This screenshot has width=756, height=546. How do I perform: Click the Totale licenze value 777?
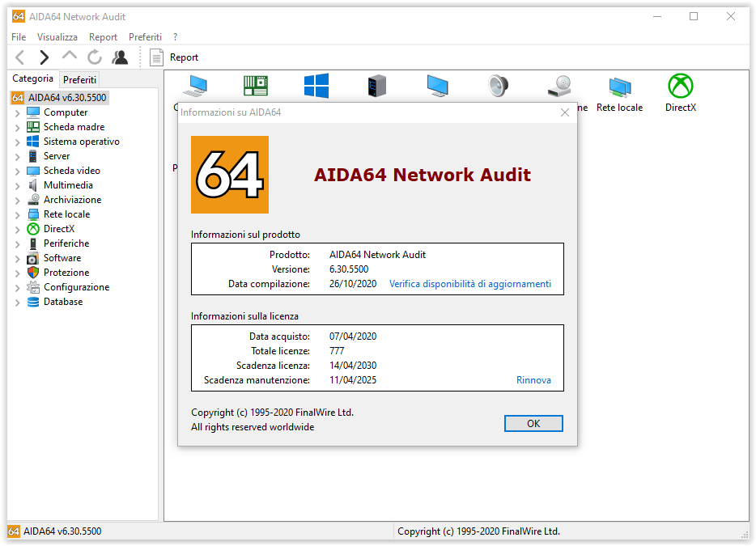coord(337,351)
